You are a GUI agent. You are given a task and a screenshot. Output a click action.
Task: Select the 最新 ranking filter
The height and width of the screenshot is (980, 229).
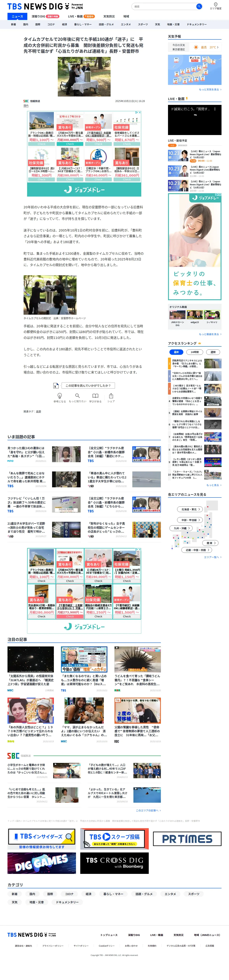coord(176,352)
